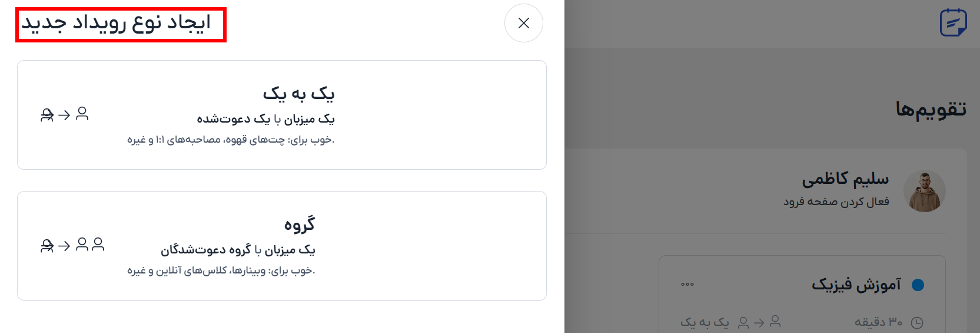
Task: Select the "گروه" event type heading
Action: [x=300, y=225]
